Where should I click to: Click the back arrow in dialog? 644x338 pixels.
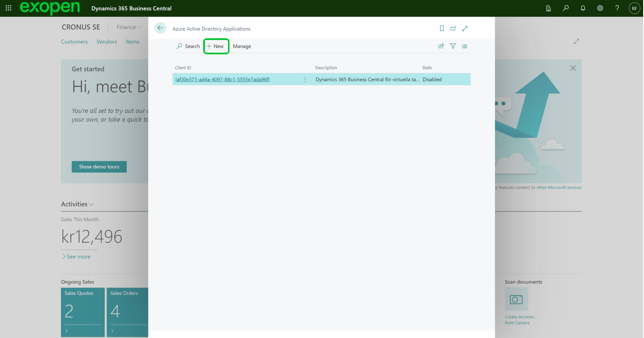(x=160, y=28)
